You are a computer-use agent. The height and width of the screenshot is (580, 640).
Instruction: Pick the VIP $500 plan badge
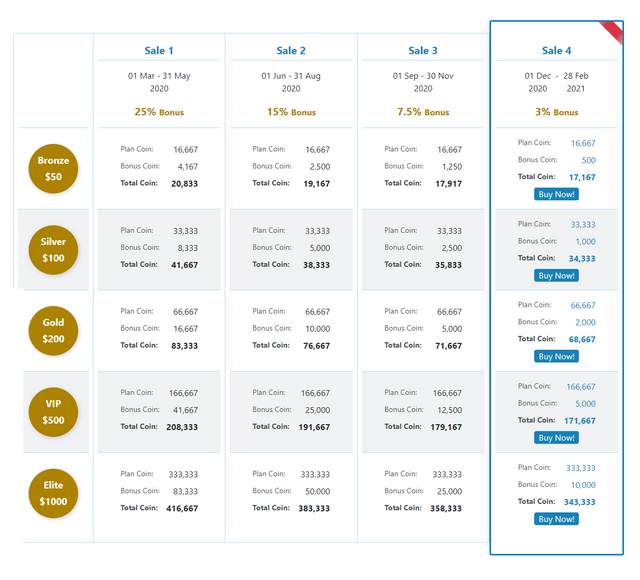pyautogui.click(x=53, y=412)
